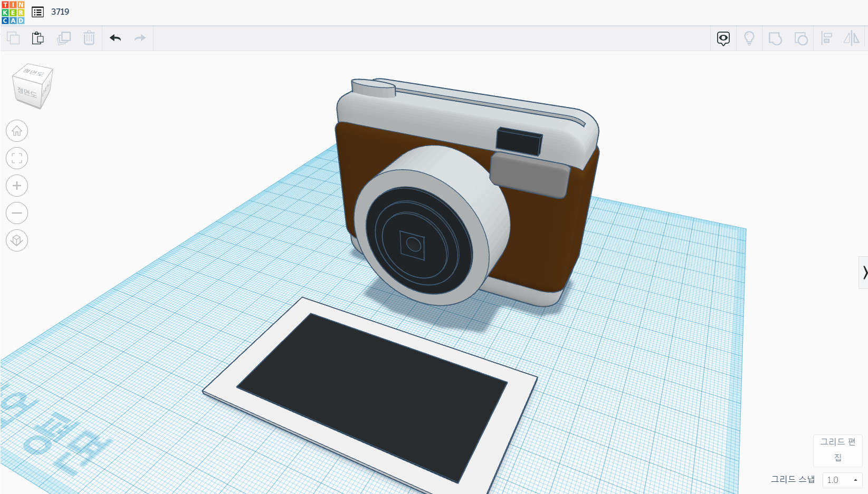The image size is (868, 494).
Task: Click the Duplicate and repeat icon
Action: [64, 38]
